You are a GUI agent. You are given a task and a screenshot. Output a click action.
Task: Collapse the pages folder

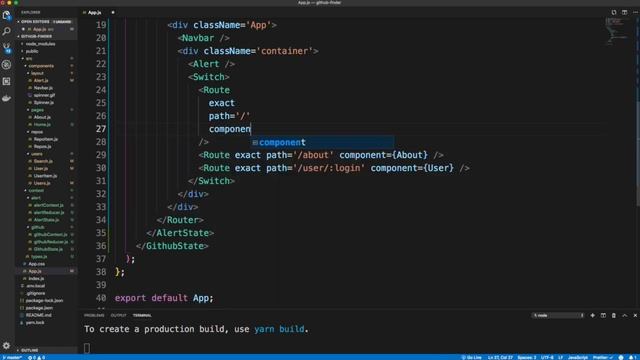[37, 110]
